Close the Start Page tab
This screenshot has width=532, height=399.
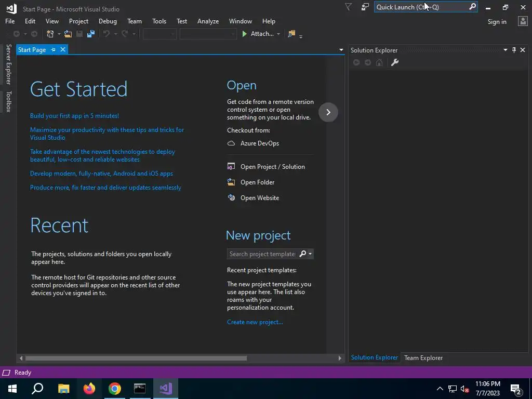pyautogui.click(x=63, y=49)
